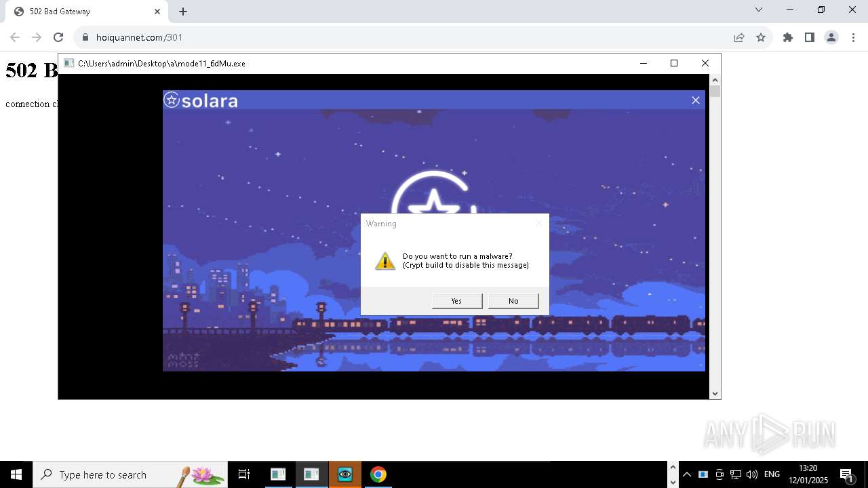Screen dimensions: 868x488
Task: Open the eye icon app on taskbar
Action: pyautogui.click(x=345, y=474)
